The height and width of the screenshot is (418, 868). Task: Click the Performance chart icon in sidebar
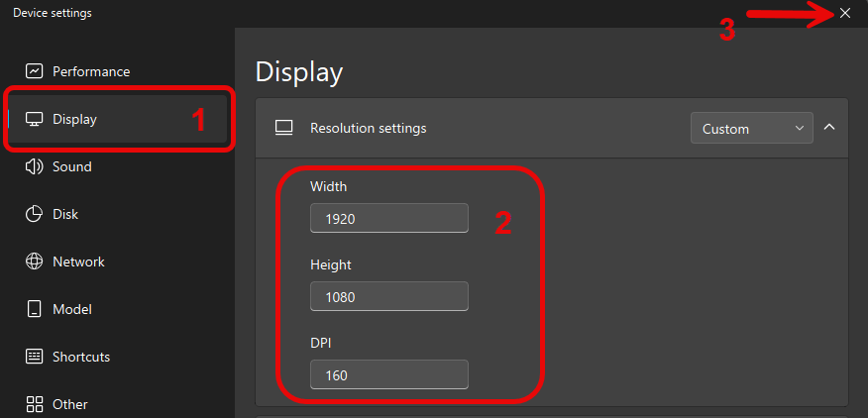point(35,71)
